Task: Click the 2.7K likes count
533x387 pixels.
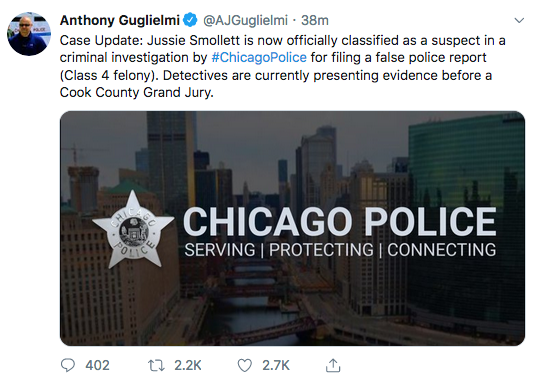Action: 276,366
